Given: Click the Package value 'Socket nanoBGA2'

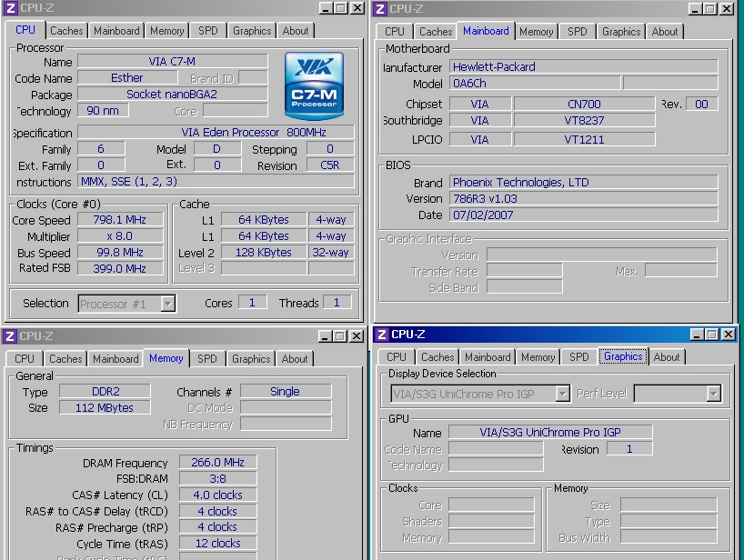Looking at the screenshot, I should click(173, 94).
